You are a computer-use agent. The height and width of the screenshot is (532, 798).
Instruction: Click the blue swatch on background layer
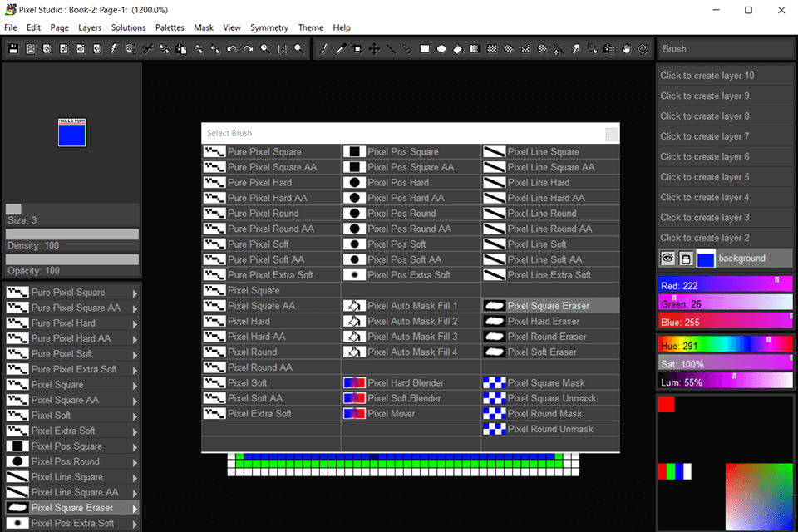706,259
